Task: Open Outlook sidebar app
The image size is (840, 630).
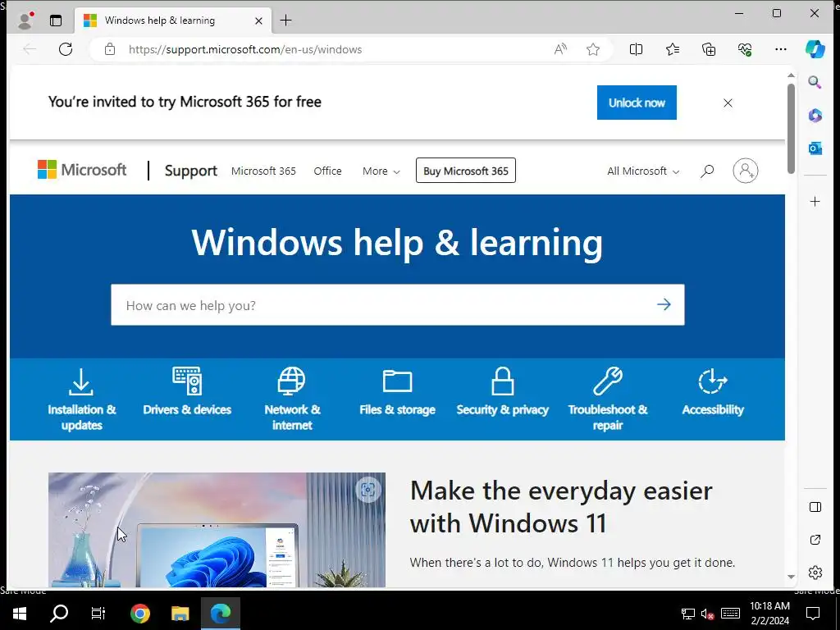Action: point(815,148)
